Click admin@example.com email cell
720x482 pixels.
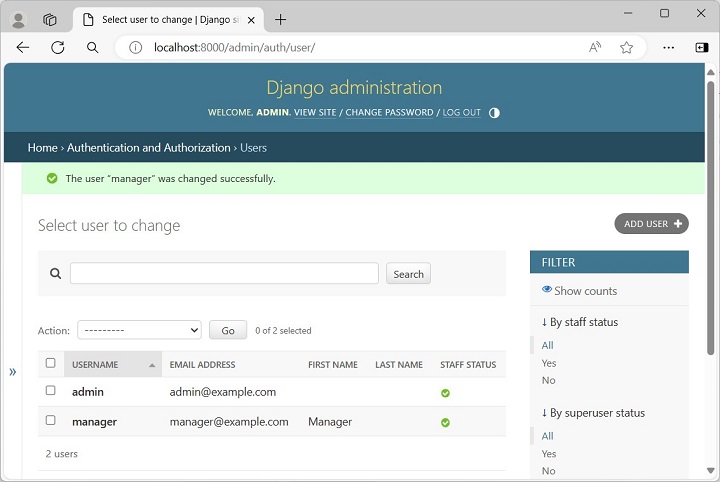(x=223, y=392)
